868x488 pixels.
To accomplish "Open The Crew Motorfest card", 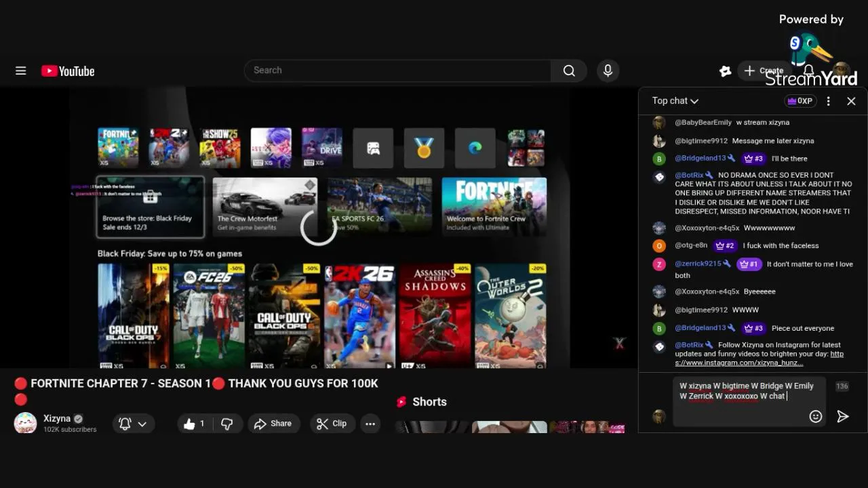I will (265, 207).
